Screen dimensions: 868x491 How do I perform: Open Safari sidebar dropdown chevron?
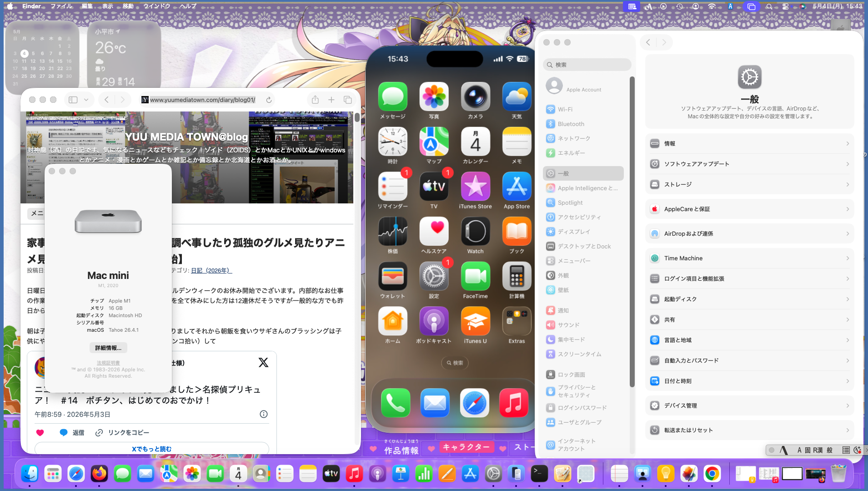(86, 100)
